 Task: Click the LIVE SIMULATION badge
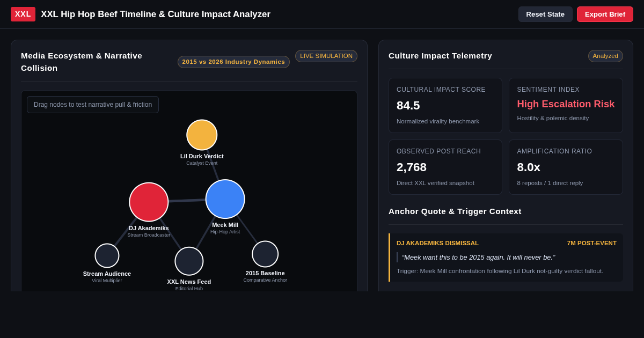(x=326, y=56)
